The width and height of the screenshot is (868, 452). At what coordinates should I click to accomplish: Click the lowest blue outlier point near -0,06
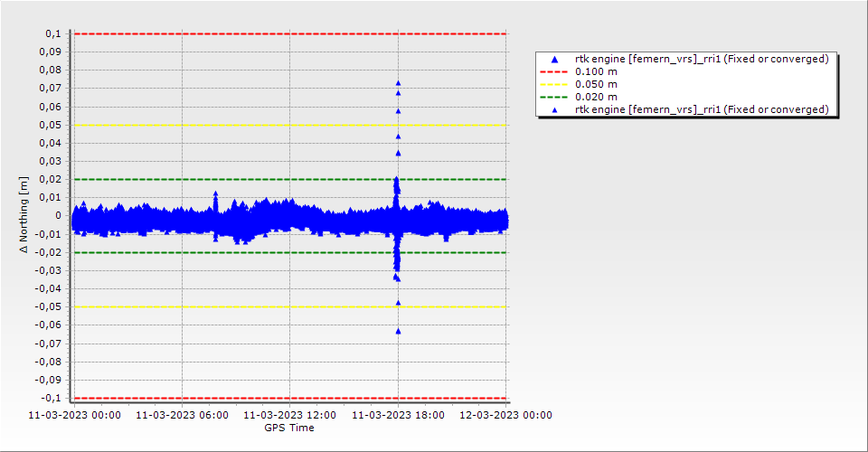pyautogui.click(x=398, y=331)
